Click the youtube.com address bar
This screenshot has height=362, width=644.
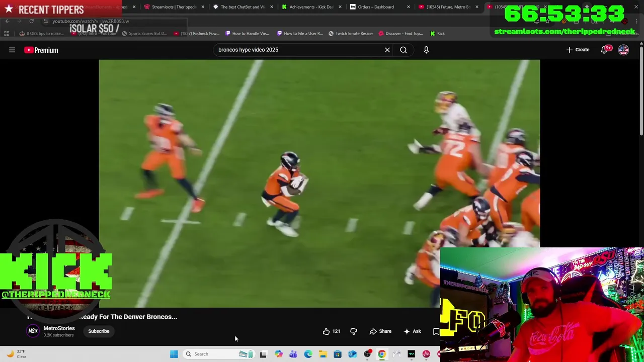(x=116, y=21)
